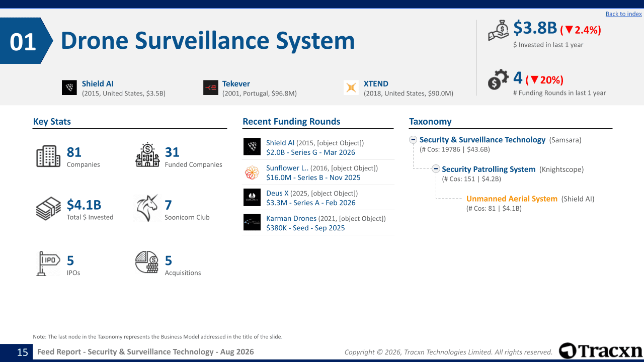Click the taxonomy note at slide bottom
Image resolution: width=644 pixels, height=362 pixels.
157,336
